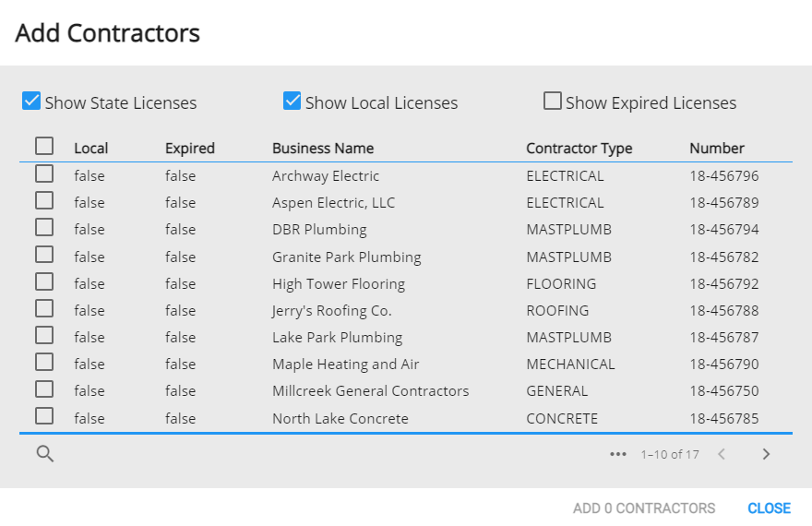This screenshot has height=526, width=812.
Task: Check the DBR Plumbing row
Action: [x=44, y=227]
